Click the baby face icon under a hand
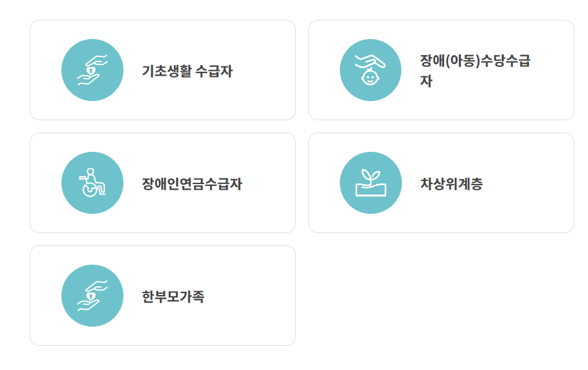Viewport: 588px width, 370px height. 370,70
